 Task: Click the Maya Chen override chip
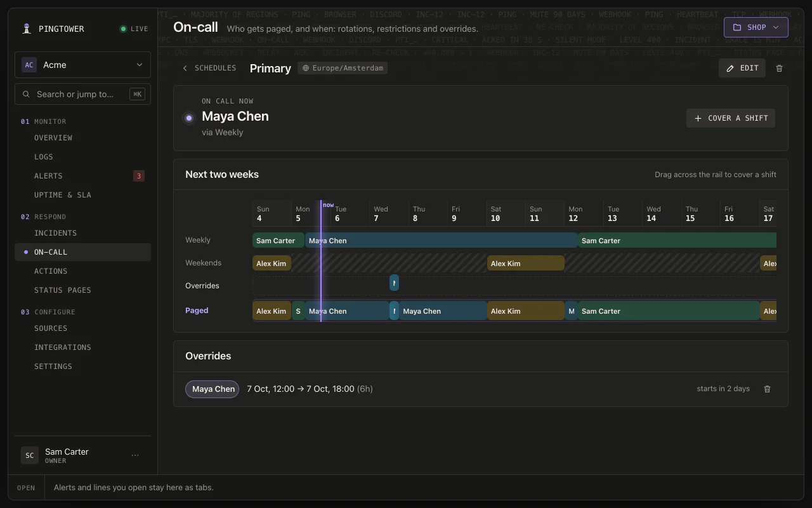coord(213,389)
